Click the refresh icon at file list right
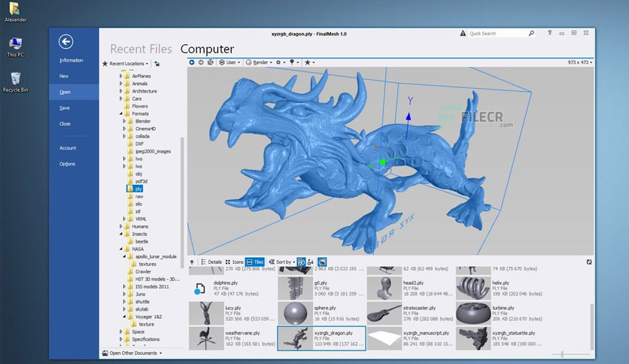 [x=589, y=262]
